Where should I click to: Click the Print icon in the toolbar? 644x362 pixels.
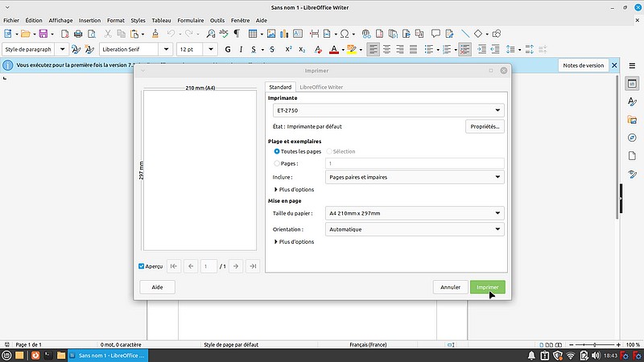click(78, 34)
